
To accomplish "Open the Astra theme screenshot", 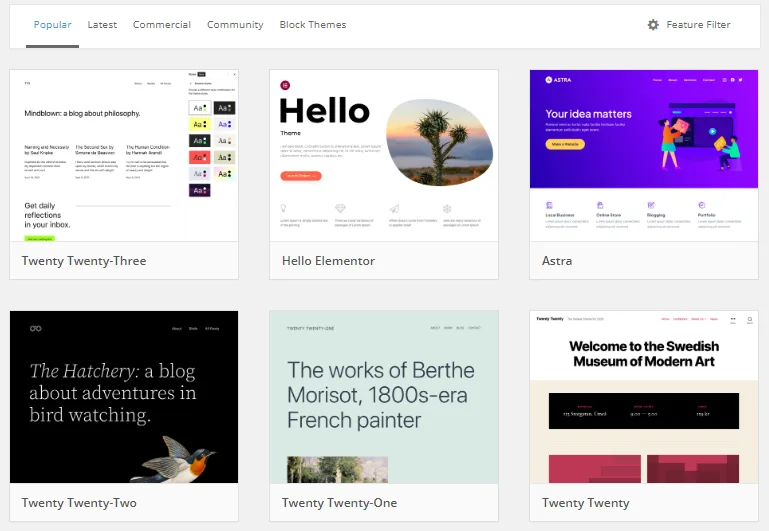I will click(x=644, y=155).
